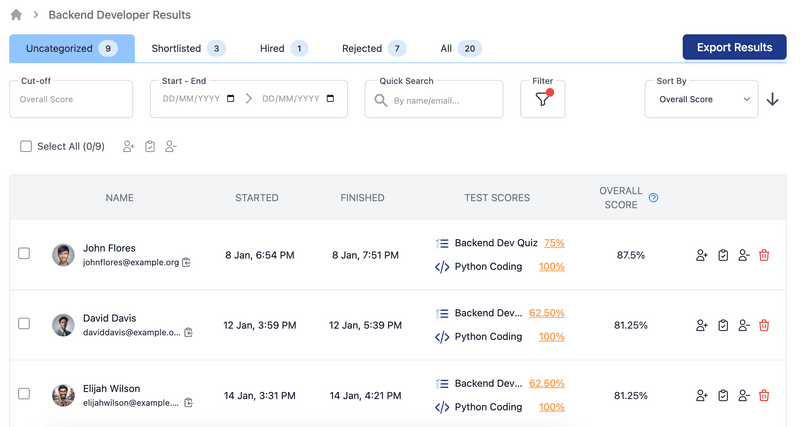Select John Flores row checkbox
Viewport: 800px width, 427px height.
(24, 254)
